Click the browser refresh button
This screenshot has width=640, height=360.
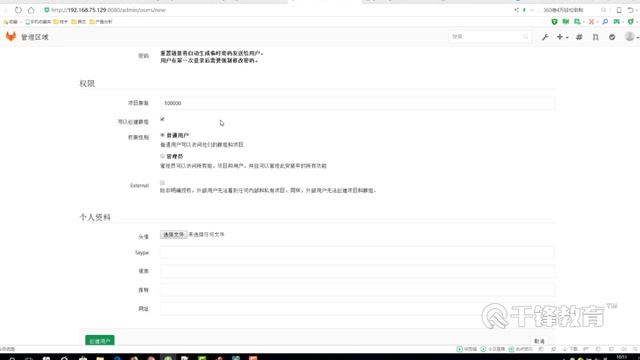(x=18, y=10)
